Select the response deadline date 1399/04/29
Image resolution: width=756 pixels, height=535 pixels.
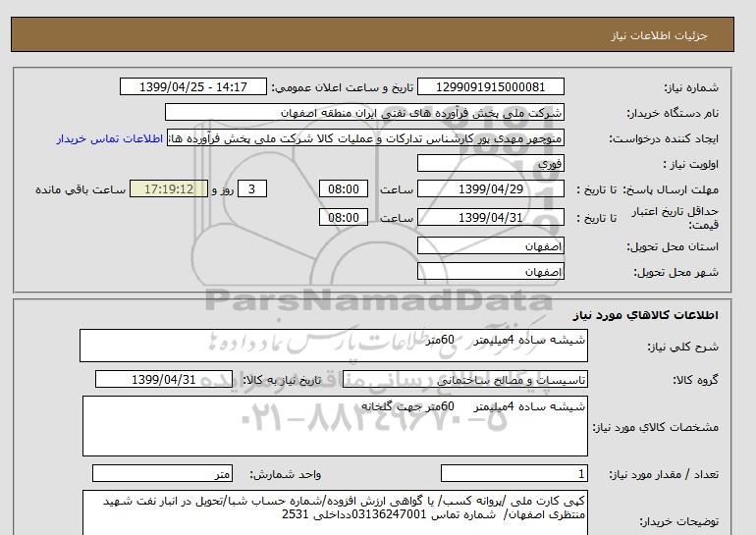tap(490, 188)
